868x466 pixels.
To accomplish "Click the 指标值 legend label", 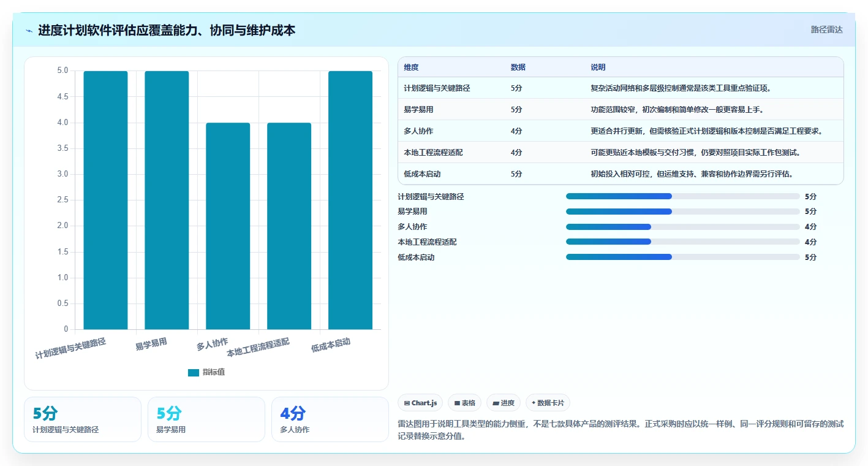I will tap(214, 372).
